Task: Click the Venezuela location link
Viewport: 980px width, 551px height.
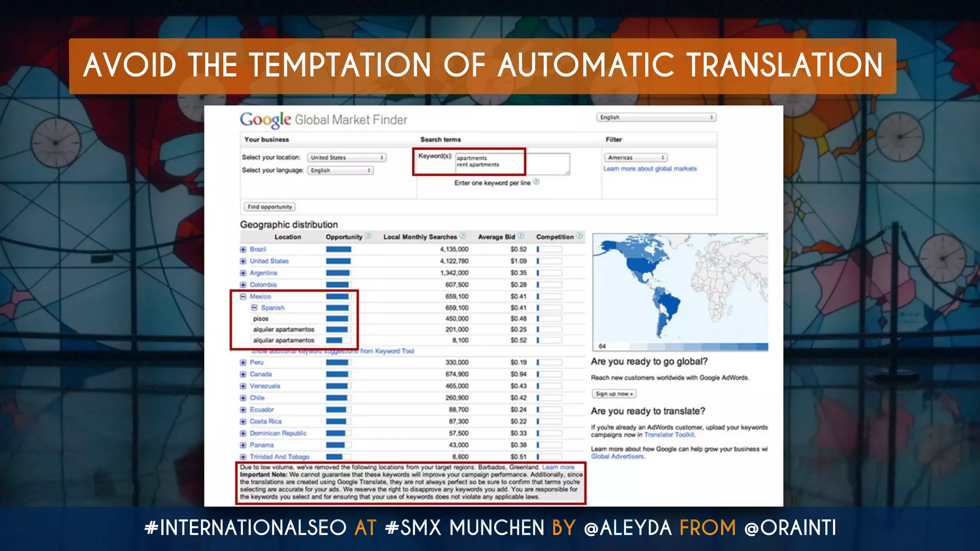Action: 265,386
